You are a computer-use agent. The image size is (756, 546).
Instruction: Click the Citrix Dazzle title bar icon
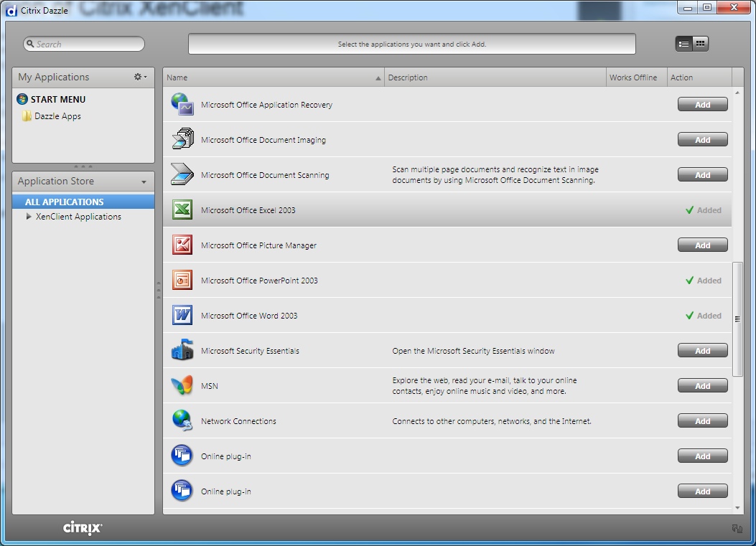pyautogui.click(x=11, y=10)
